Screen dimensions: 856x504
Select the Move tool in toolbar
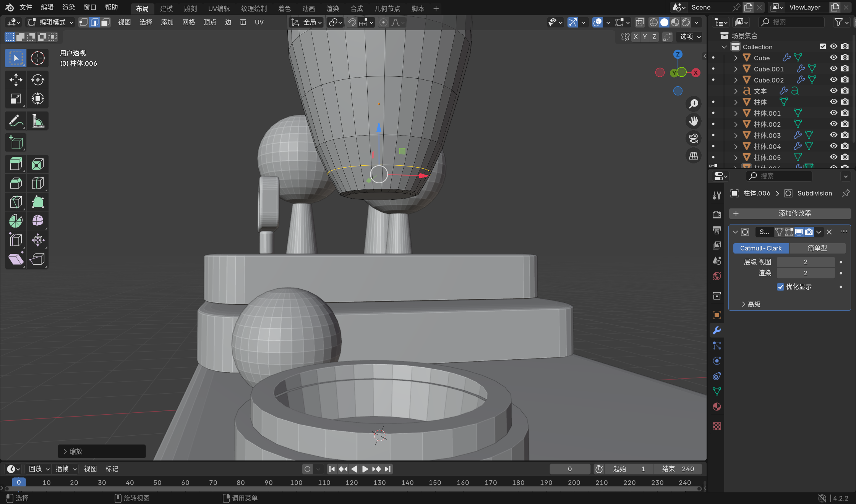coord(16,80)
